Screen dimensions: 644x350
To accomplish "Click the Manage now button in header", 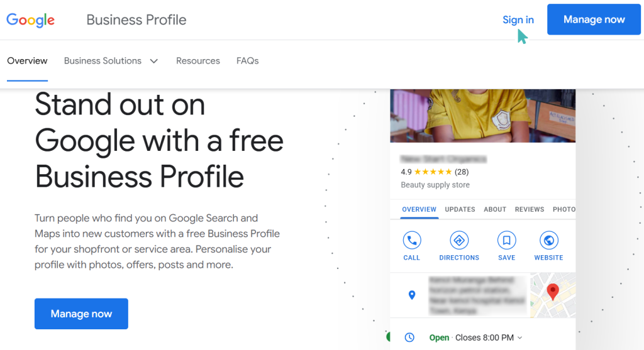I will click(x=594, y=19).
